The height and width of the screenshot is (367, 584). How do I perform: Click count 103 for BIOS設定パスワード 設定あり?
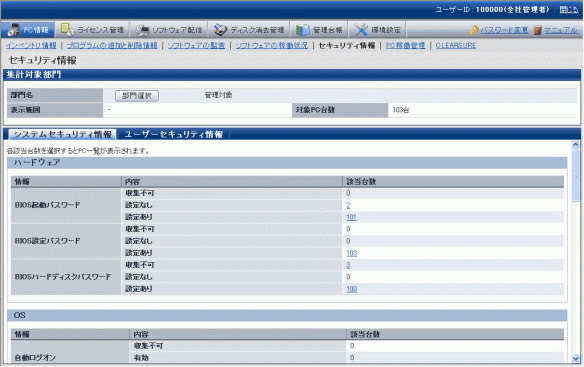351,253
